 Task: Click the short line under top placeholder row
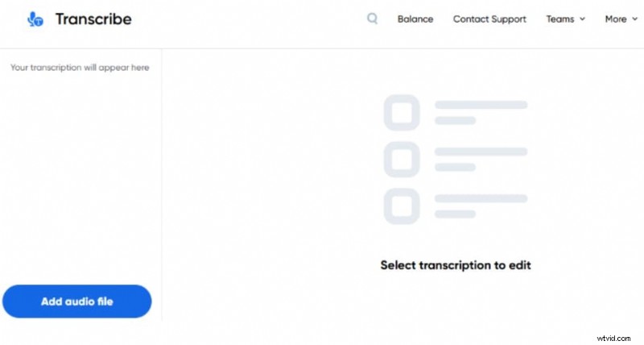point(455,121)
